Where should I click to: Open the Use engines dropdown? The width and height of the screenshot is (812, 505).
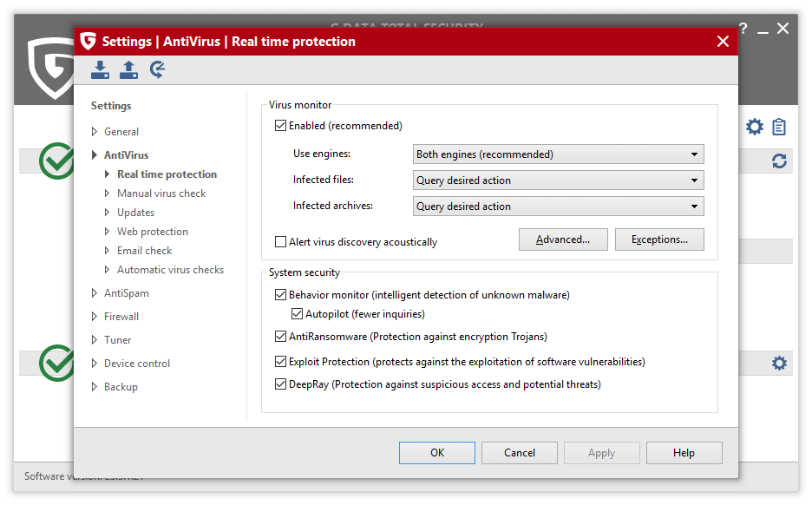559,154
